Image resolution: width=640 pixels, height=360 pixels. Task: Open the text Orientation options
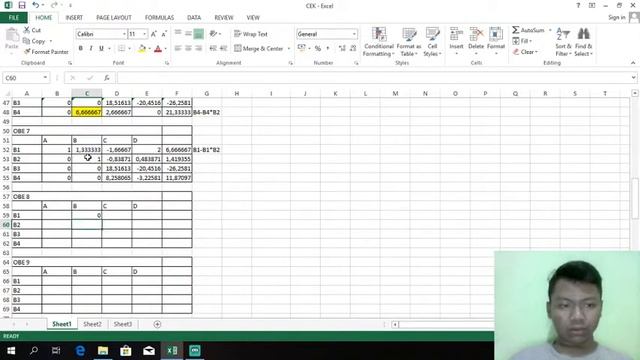215,34
